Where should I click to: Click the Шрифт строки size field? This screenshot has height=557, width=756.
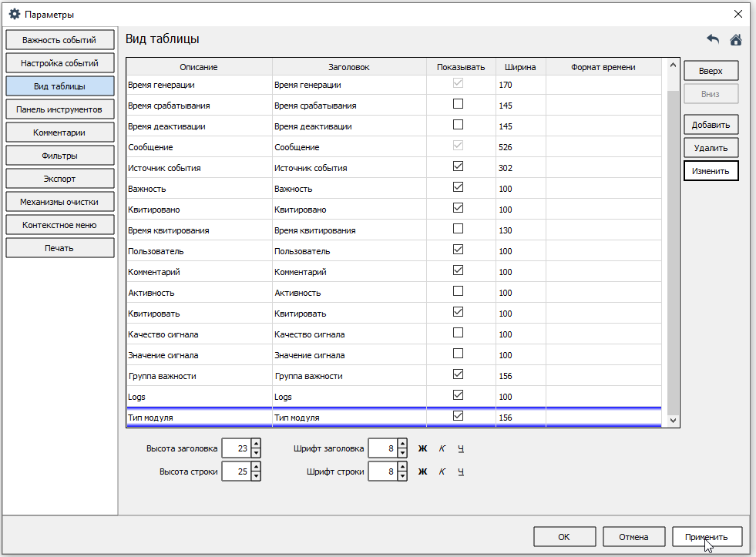click(x=381, y=471)
